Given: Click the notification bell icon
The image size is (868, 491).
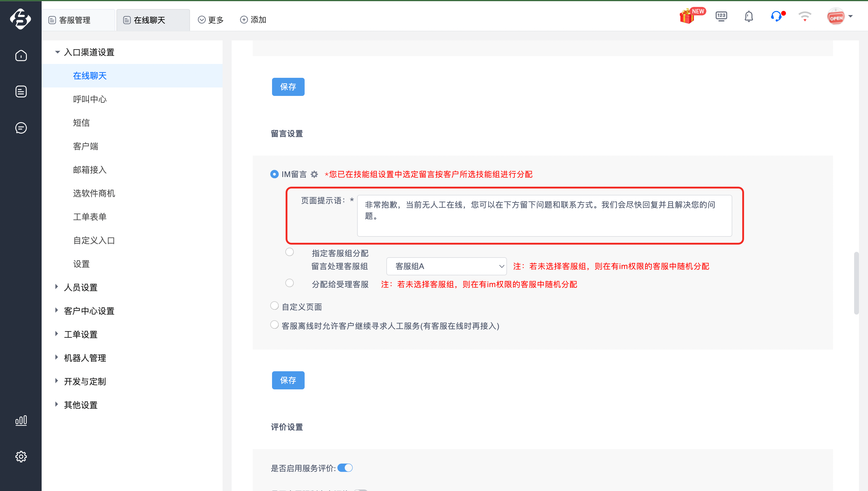Looking at the screenshot, I should pos(749,16).
